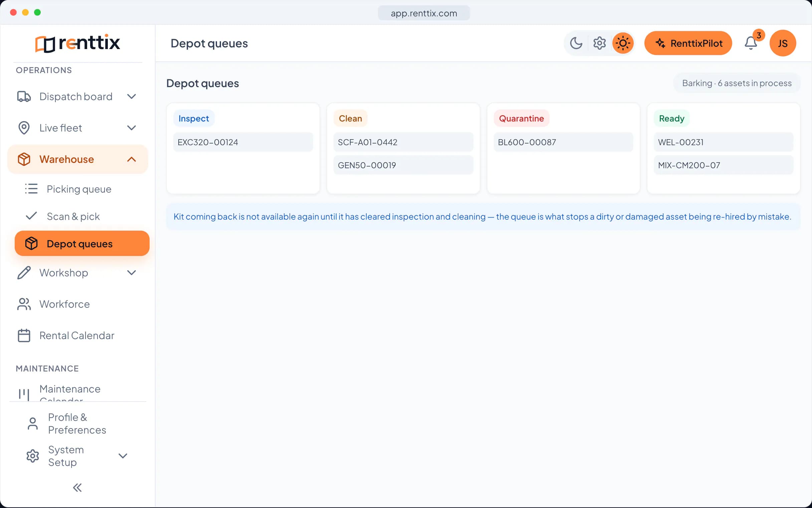Viewport: 812px width, 508px height.
Task: Click Workforce people icon
Action: pos(24,304)
